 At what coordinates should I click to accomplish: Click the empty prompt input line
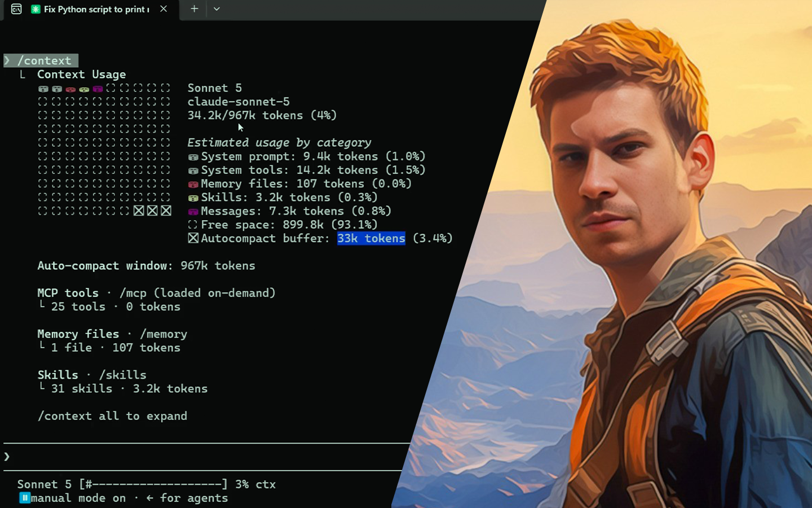pos(206,457)
